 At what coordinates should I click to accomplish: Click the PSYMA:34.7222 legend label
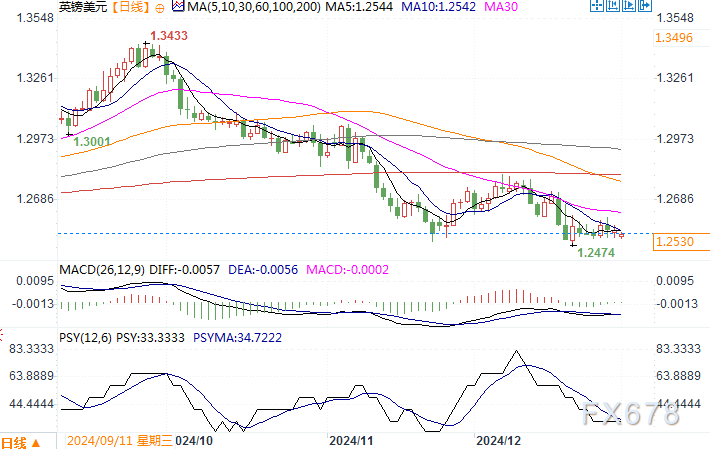(237, 338)
